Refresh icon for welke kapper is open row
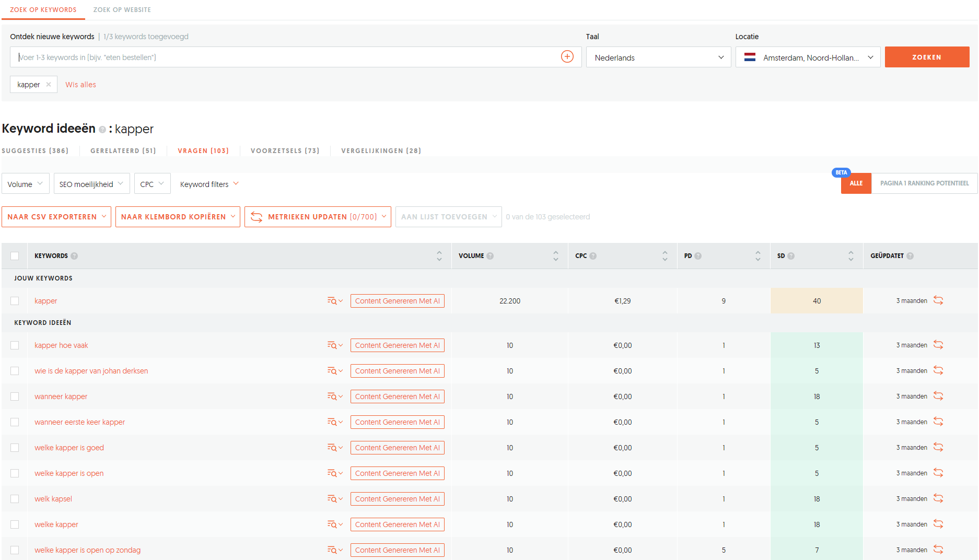979x560 pixels. (938, 473)
